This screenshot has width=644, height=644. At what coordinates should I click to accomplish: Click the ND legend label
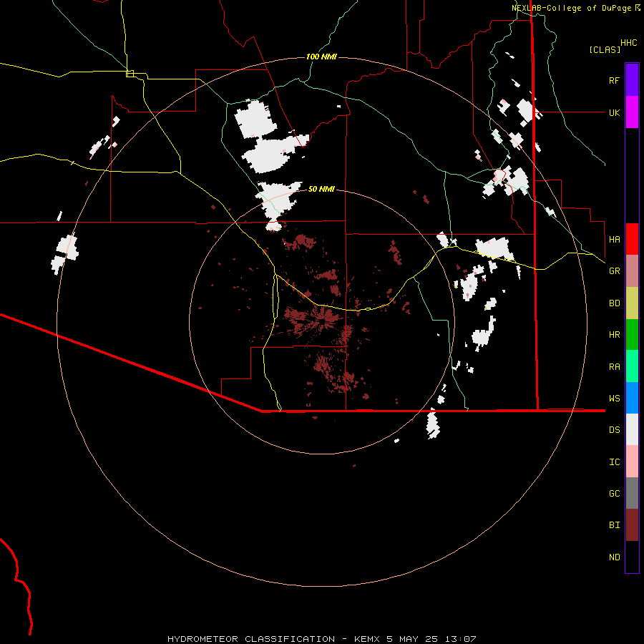point(614,557)
